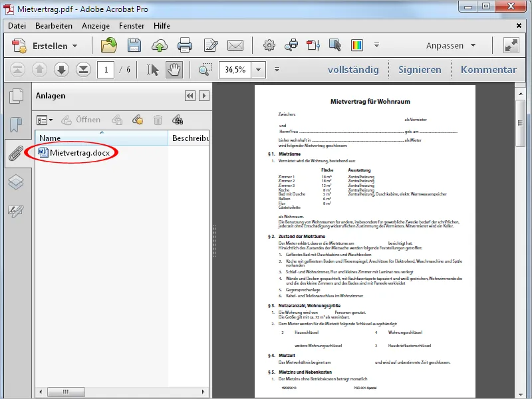
Task: Open the zoom level dropdown showing 36,5%
Action: [257, 68]
